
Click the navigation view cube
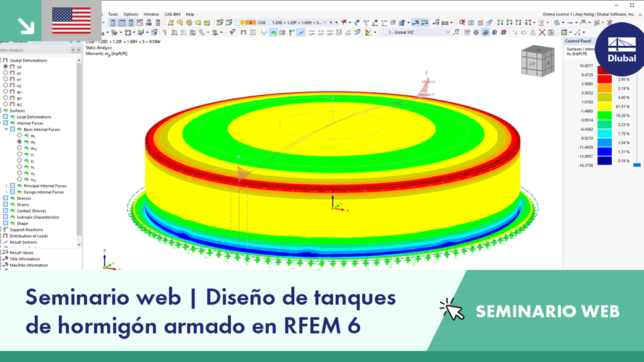click(x=537, y=61)
